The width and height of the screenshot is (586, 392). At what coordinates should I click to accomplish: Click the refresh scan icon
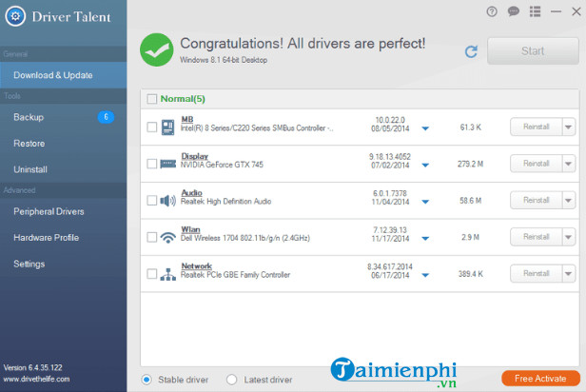[x=471, y=51]
